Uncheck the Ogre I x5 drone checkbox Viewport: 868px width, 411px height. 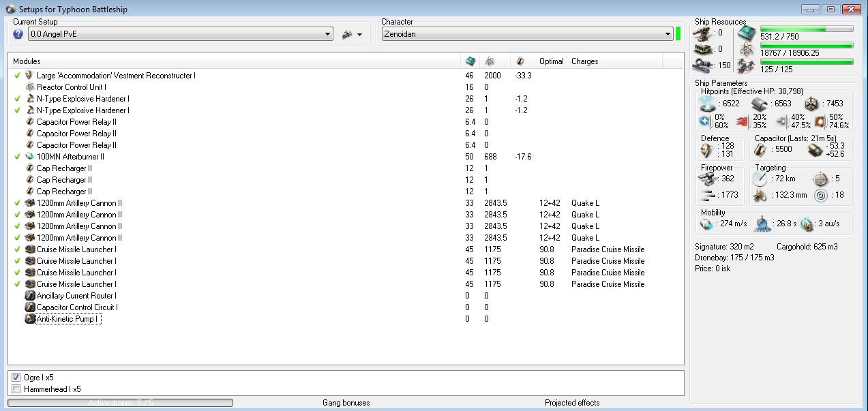pyautogui.click(x=16, y=378)
